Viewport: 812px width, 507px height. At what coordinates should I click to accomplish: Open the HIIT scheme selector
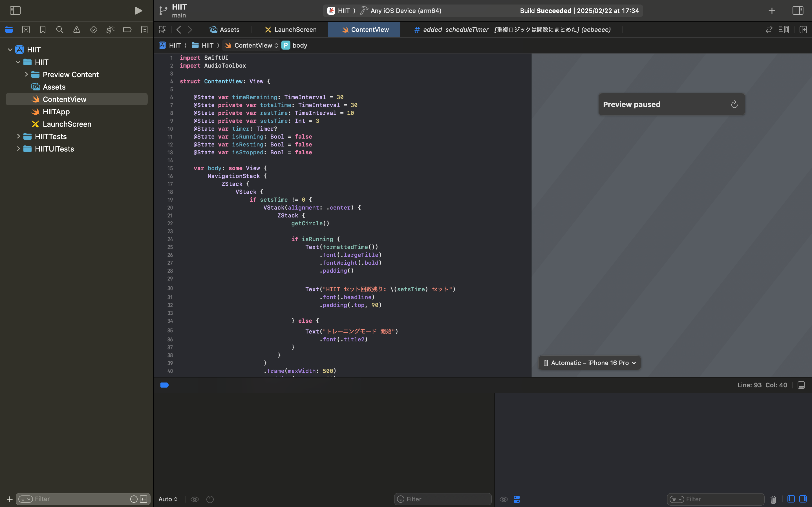point(341,10)
